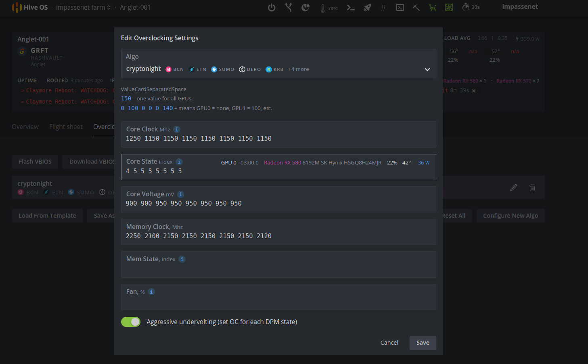Click the green watchdog dog icon
This screenshot has height=364, width=588.
click(432, 8)
